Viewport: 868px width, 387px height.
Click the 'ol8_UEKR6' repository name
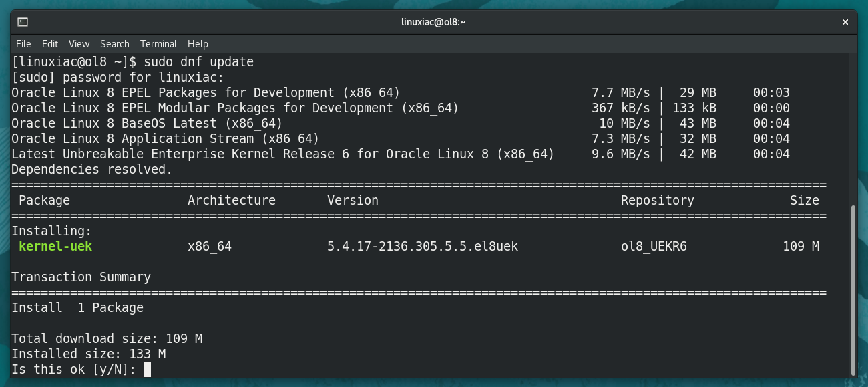tap(654, 247)
